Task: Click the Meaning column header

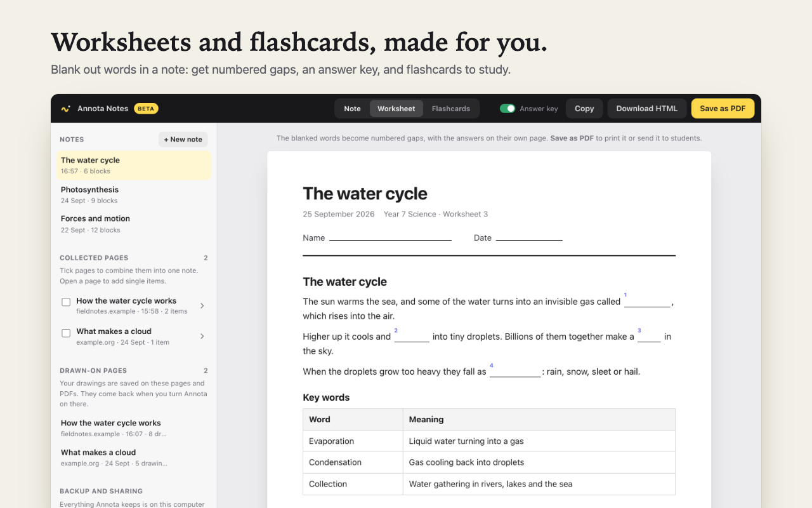Action: (x=539, y=420)
